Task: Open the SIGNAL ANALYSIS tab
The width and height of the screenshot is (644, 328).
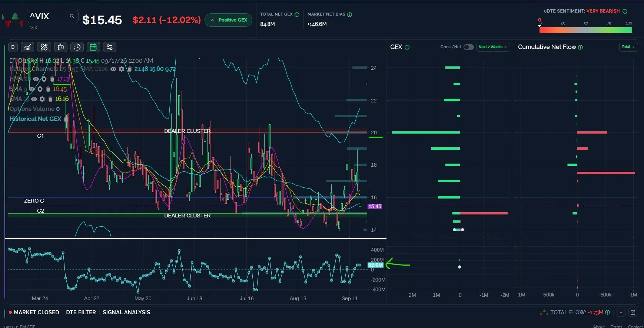Action: (126, 312)
